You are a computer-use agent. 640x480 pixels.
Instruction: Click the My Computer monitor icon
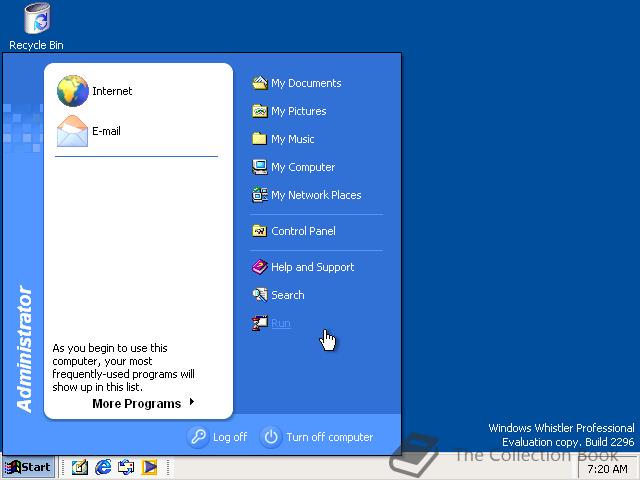(260, 167)
